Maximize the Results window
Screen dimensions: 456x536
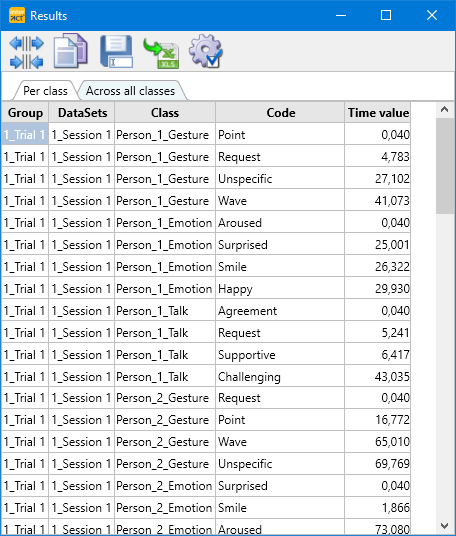386,15
